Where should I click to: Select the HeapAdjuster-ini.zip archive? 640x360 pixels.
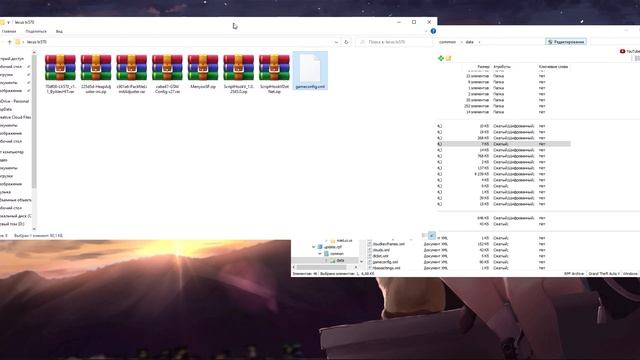pyautogui.click(x=96, y=74)
